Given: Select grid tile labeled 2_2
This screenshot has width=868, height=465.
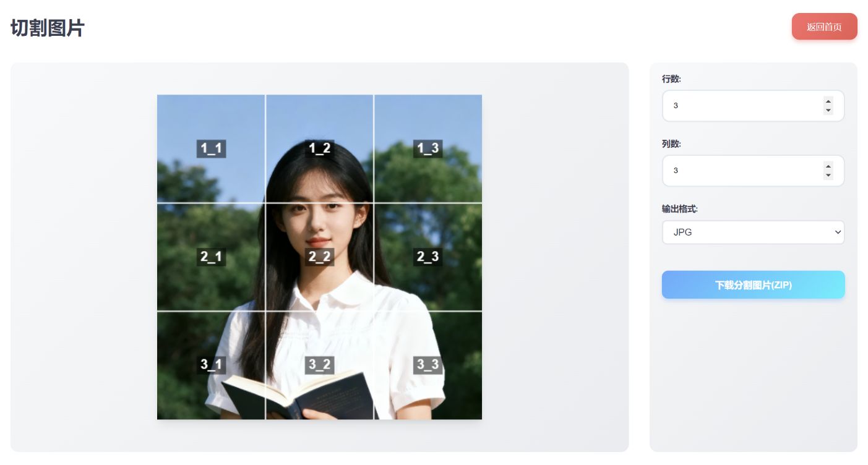Looking at the screenshot, I should [319, 257].
